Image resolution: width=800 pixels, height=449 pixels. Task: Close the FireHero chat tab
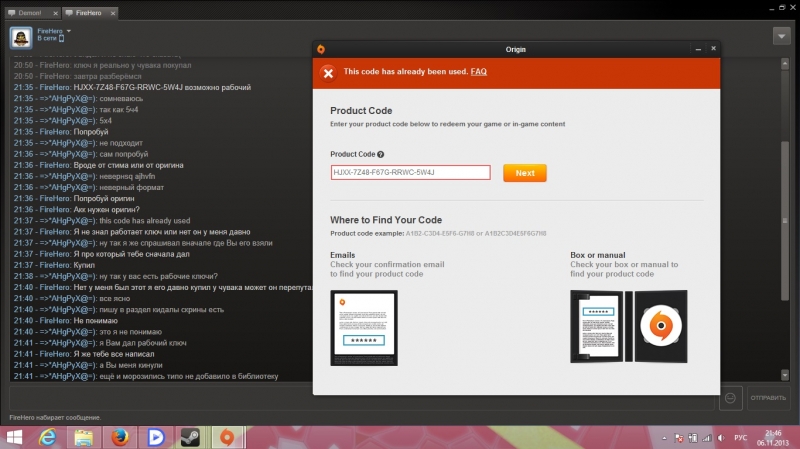113,13
